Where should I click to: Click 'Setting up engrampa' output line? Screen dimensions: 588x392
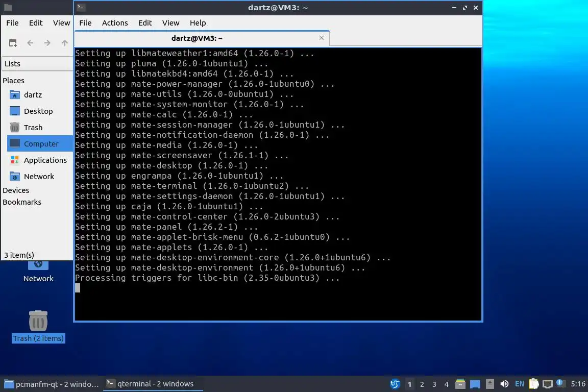click(x=179, y=176)
